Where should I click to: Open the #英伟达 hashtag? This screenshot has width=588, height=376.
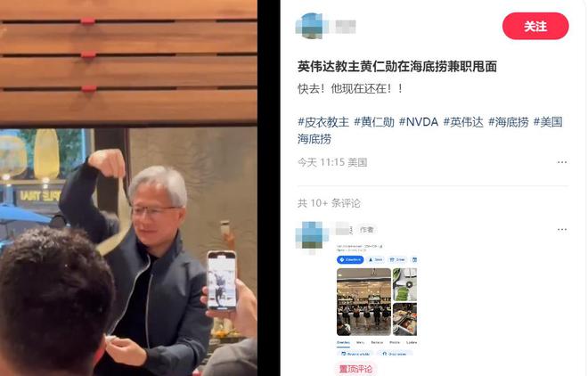pyautogui.click(x=463, y=122)
